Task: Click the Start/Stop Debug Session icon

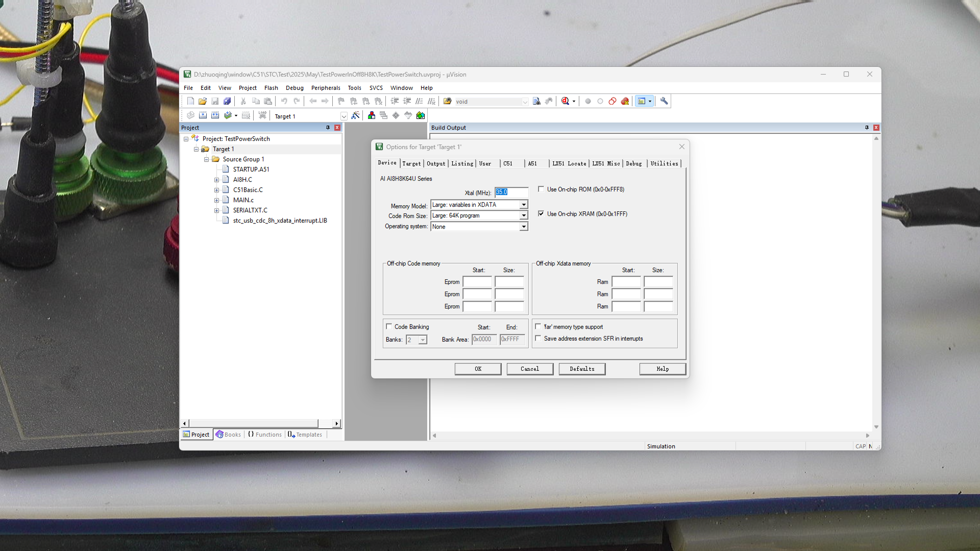Action: coord(565,101)
